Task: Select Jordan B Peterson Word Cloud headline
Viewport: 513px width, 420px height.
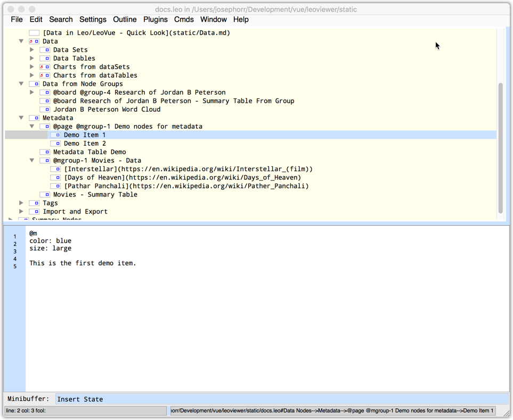Action: [107, 110]
